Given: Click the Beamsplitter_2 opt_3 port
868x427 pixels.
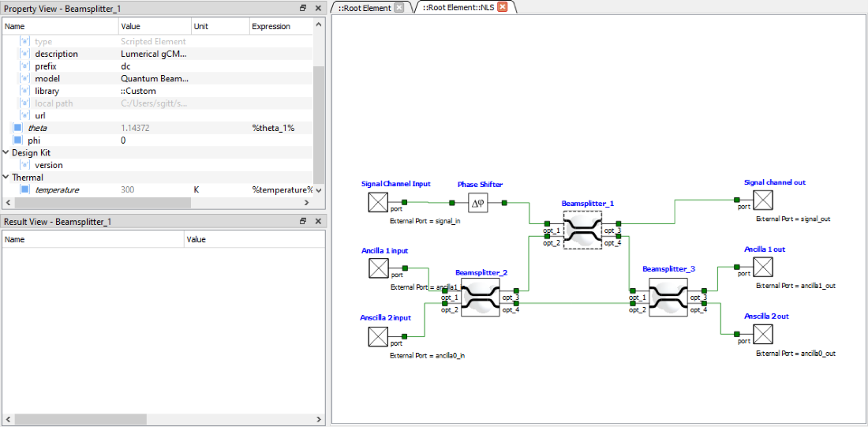Looking at the screenshot, I should (516, 290).
